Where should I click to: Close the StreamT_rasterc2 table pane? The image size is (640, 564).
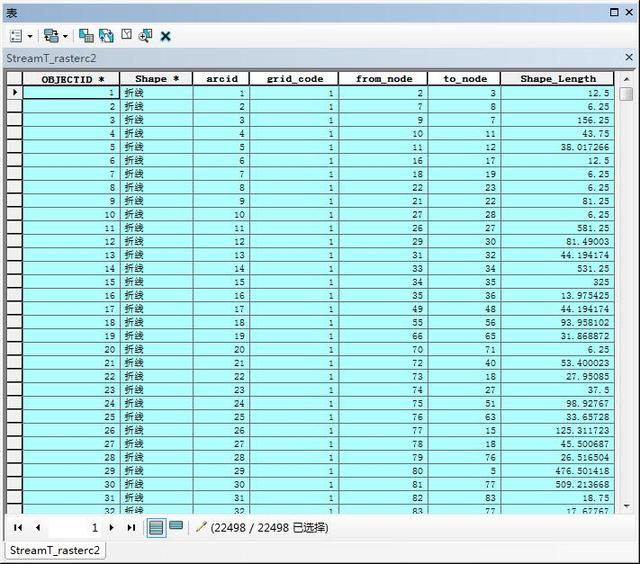pos(629,57)
